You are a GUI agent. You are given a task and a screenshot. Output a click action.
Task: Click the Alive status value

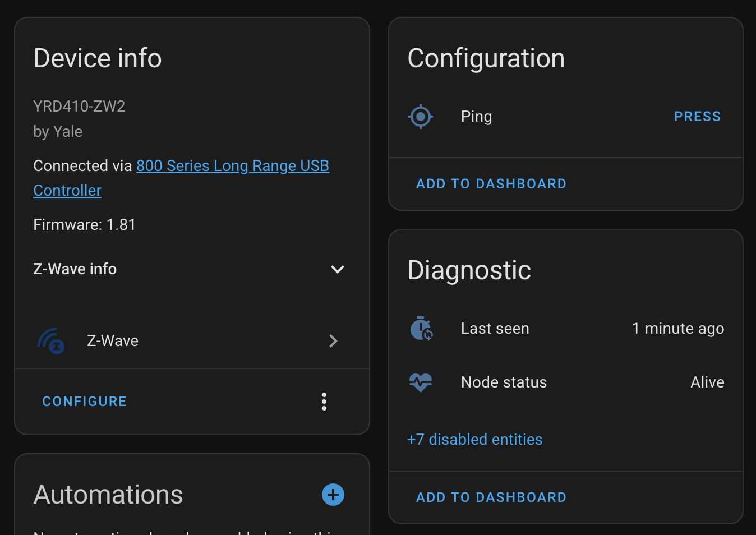[707, 382]
